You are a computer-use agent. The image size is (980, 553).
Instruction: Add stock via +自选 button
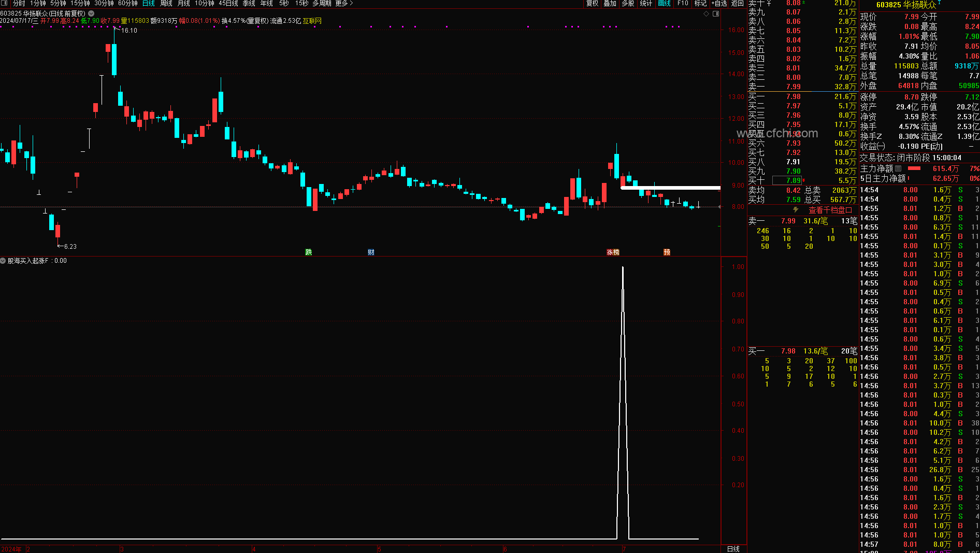tap(719, 3)
